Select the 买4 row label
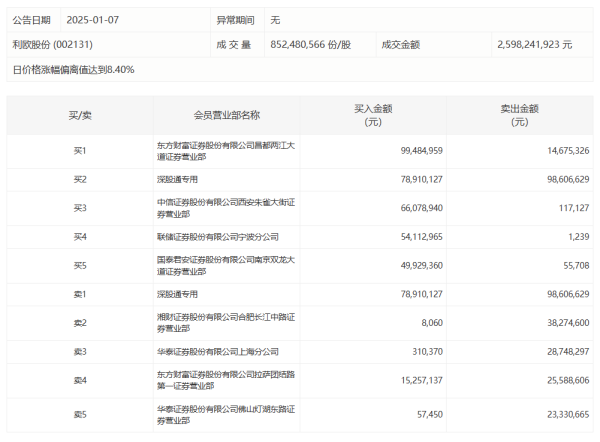The height and width of the screenshot is (442, 600). (x=80, y=237)
